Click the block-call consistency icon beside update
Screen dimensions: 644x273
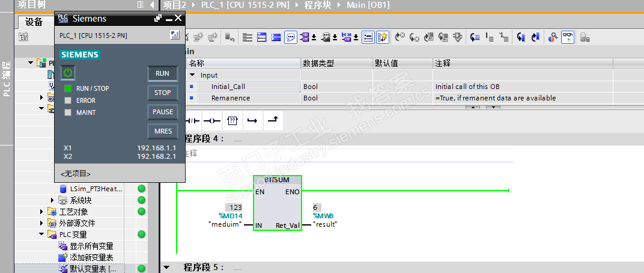point(443,37)
